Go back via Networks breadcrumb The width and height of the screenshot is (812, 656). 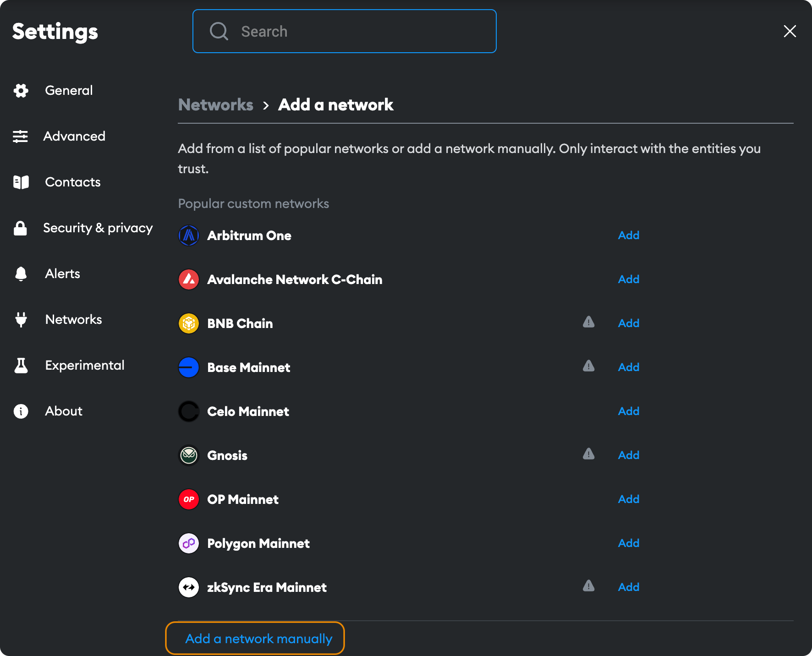click(216, 105)
